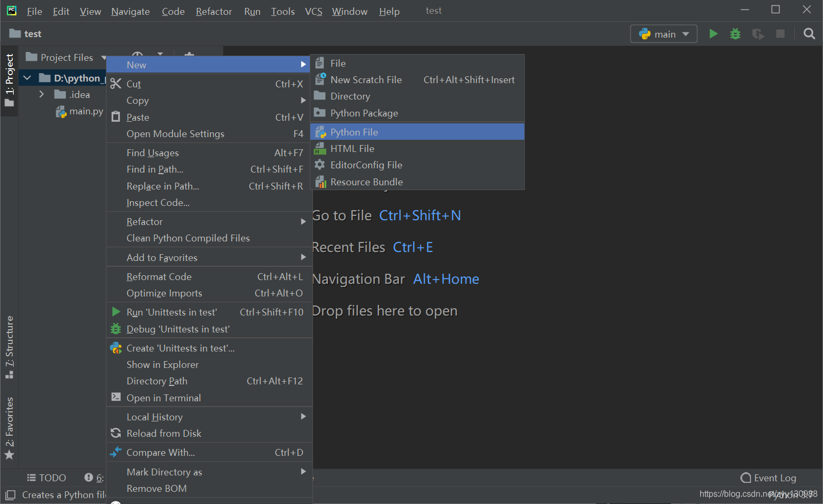Select main.py in project tree
Image resolution: width=823 pixels, height=504 pixels.
tap(79, 111)
